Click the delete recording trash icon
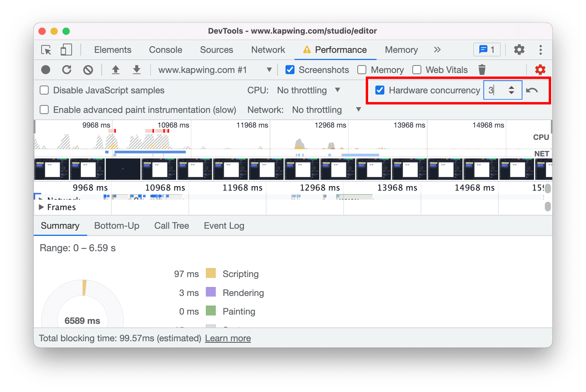The image size is (586, 392). tap(482, 69)
